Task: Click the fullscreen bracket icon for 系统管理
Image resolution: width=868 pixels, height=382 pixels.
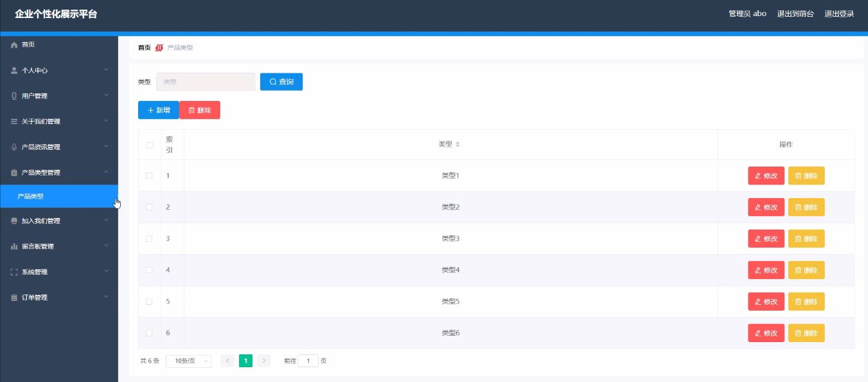Action: coord(14,272)
